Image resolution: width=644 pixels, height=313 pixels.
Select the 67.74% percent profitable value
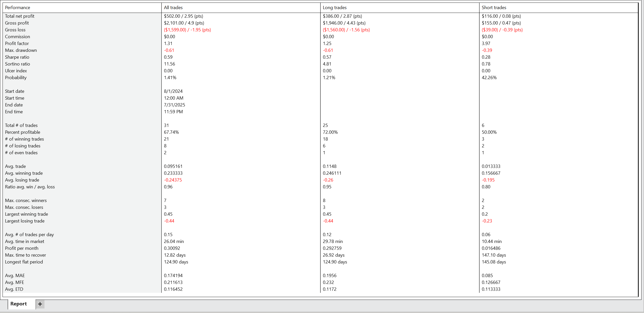click(x=171, y=132)
